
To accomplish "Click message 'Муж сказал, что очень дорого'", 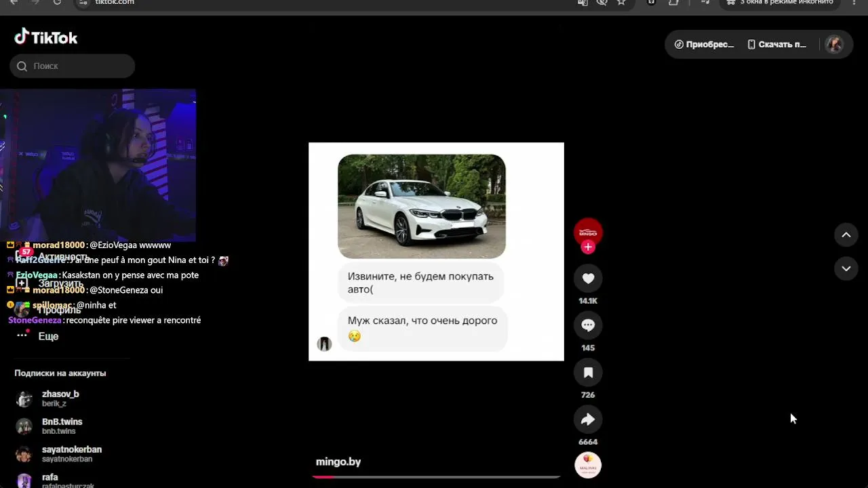I will (x=422, y=328).
